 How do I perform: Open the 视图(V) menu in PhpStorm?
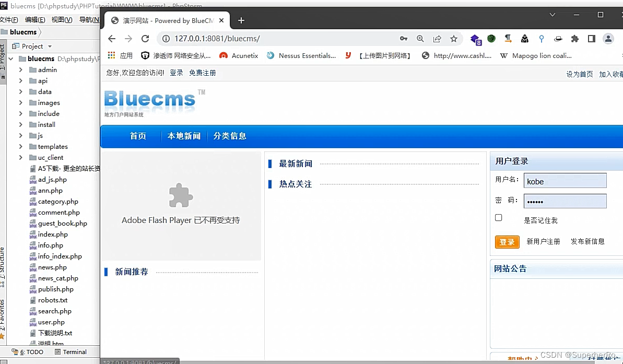click(62, 19)
